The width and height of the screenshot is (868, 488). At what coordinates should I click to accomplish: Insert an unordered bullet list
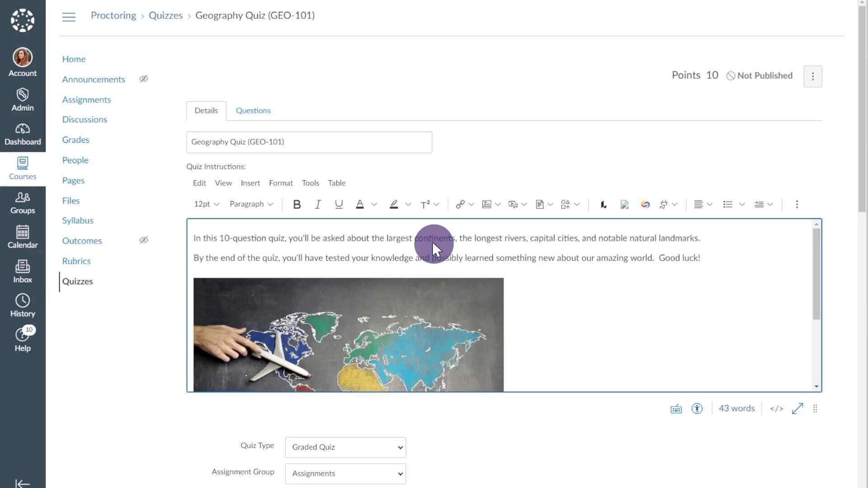tap(728, 204)
